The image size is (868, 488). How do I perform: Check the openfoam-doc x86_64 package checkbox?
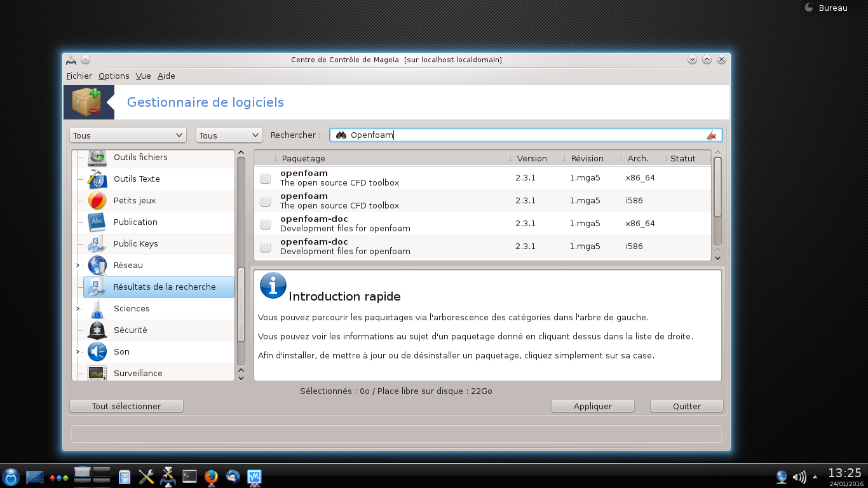(265, 224)
